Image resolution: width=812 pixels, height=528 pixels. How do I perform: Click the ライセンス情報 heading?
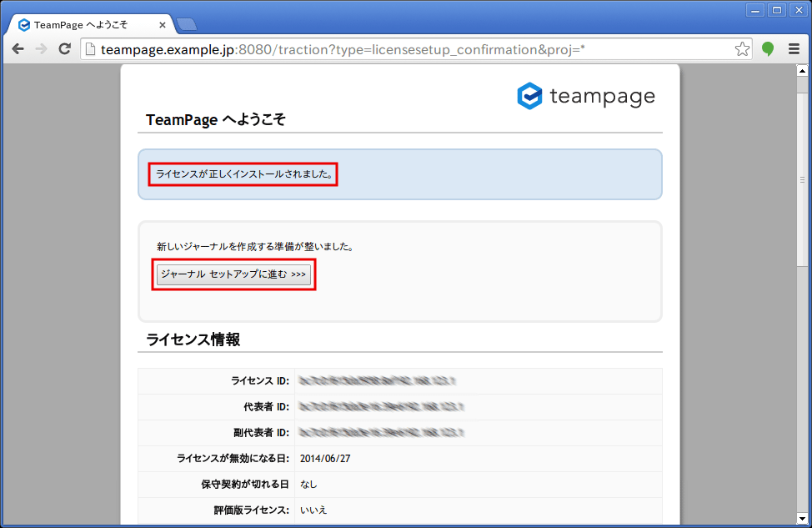(x=193, y=339)
